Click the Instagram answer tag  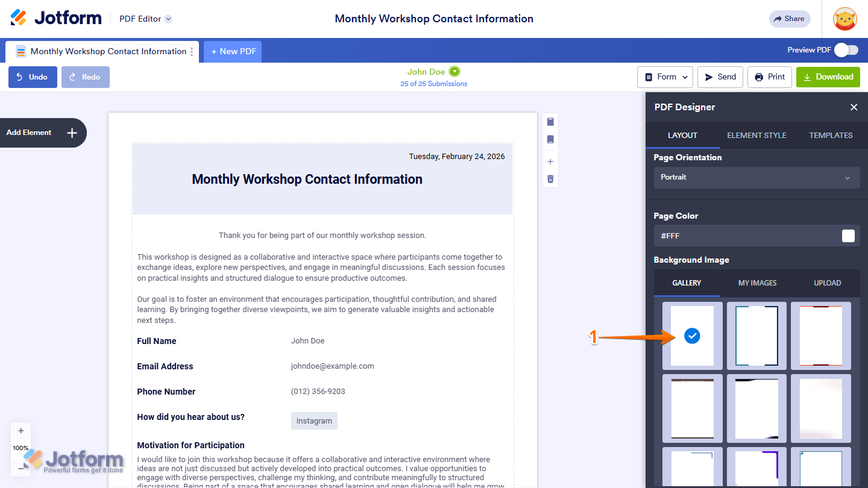(x=314, y=421)
